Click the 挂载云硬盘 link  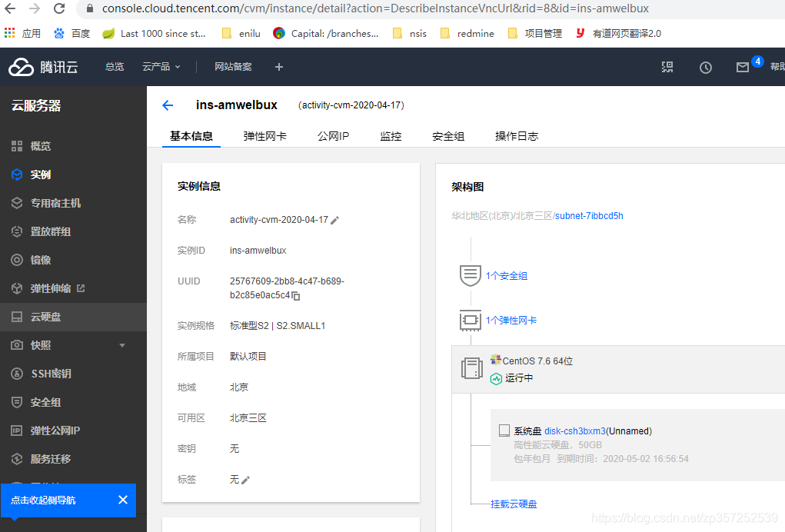[514, 504]
